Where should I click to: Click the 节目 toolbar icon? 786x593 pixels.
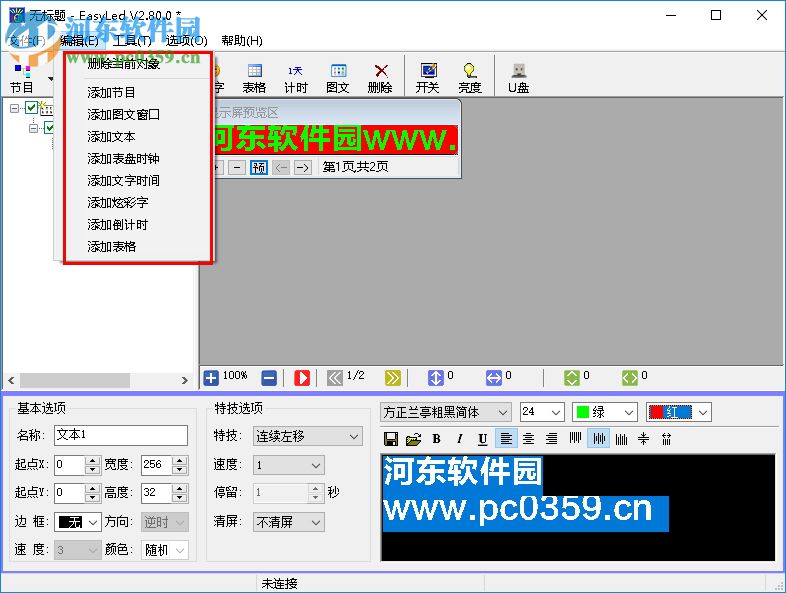(x=22, y=79)
